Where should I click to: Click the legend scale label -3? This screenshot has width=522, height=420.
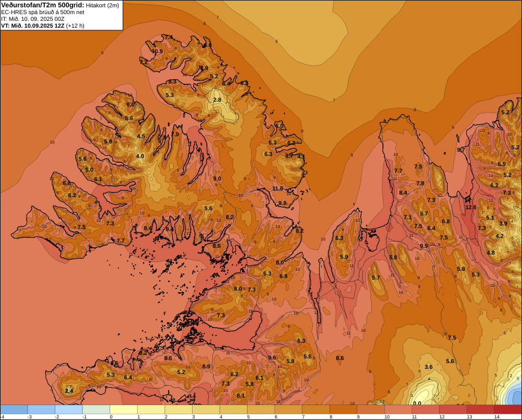pyautogui.click(x=29, y=417)
